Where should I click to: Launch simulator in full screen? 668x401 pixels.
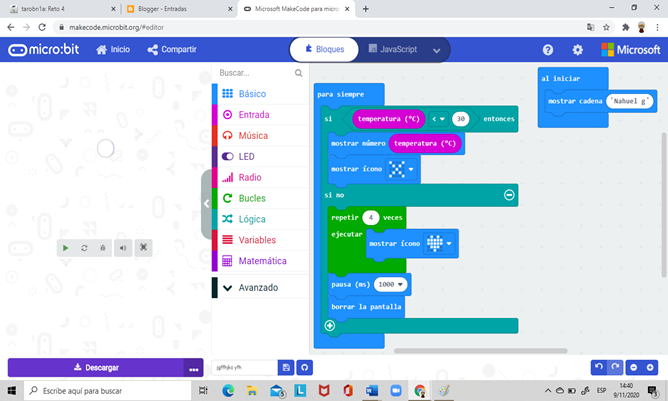pos(144,248)
